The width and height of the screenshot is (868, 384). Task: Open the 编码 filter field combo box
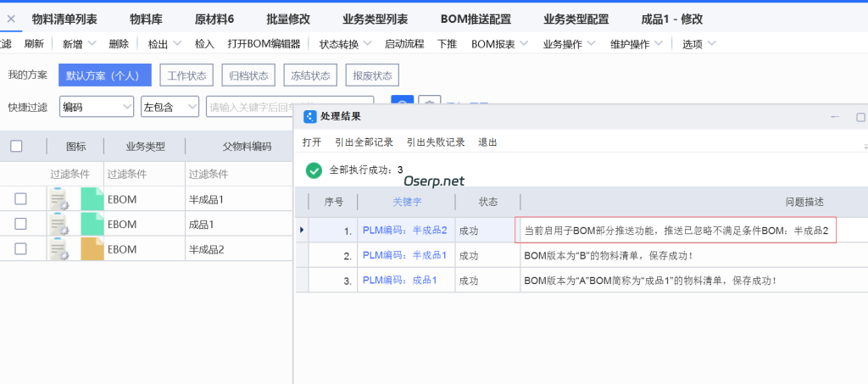(x=97, y=107)
